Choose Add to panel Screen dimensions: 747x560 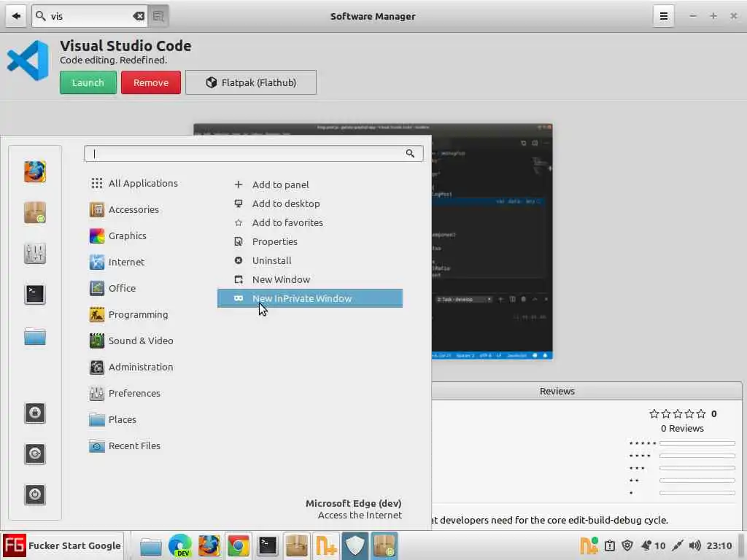pos(310,184)
